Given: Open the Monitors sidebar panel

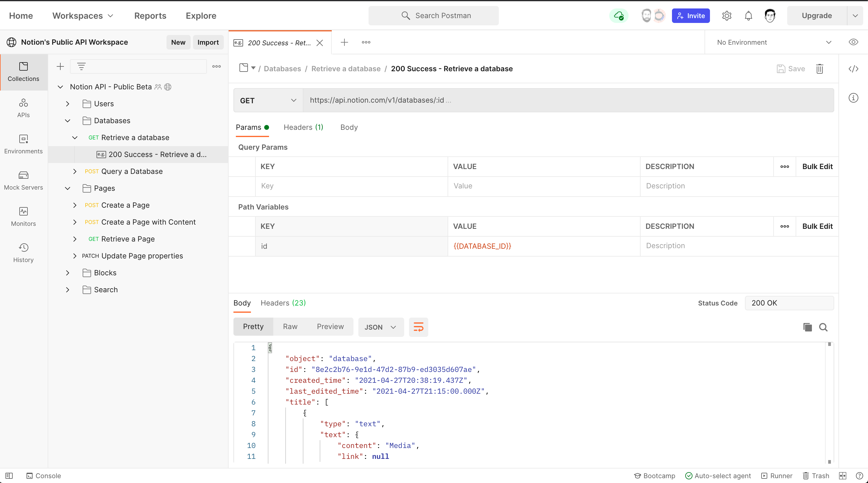Looking at the screenshot, I should 23,217.
